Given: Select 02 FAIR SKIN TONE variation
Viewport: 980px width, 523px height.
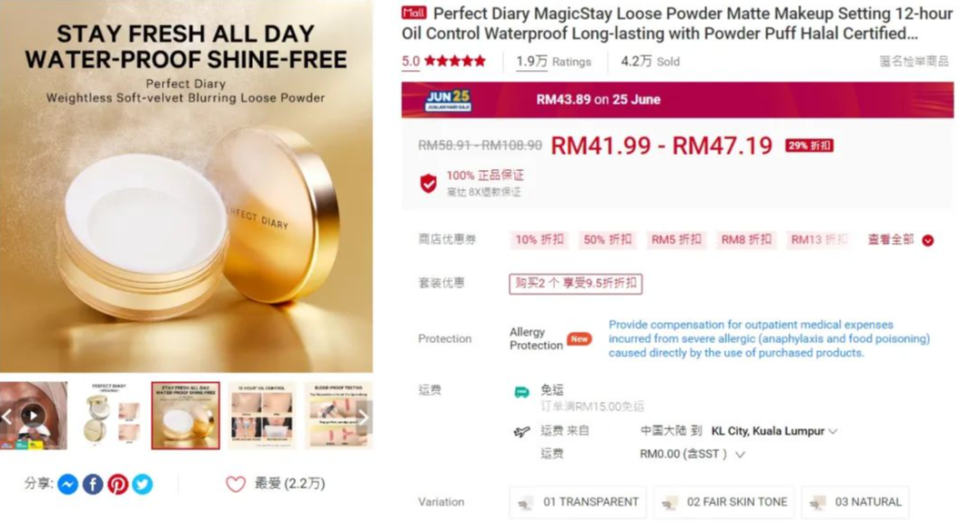Looking at the screenshot, I should coord(724,502).
